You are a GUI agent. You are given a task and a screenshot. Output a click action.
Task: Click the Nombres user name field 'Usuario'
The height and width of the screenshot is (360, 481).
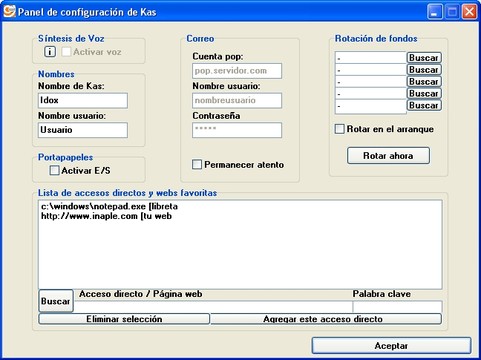[x=83, y=130]
